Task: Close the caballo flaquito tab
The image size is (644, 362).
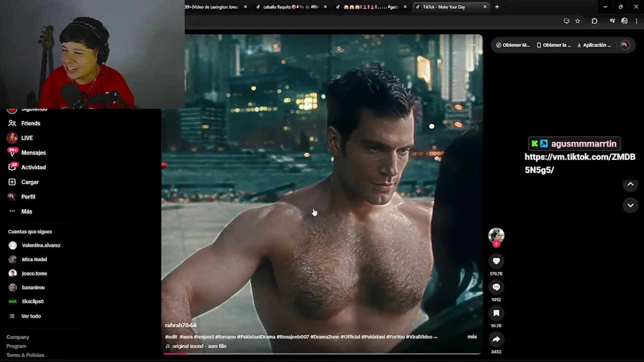Action: click(325, 7)
